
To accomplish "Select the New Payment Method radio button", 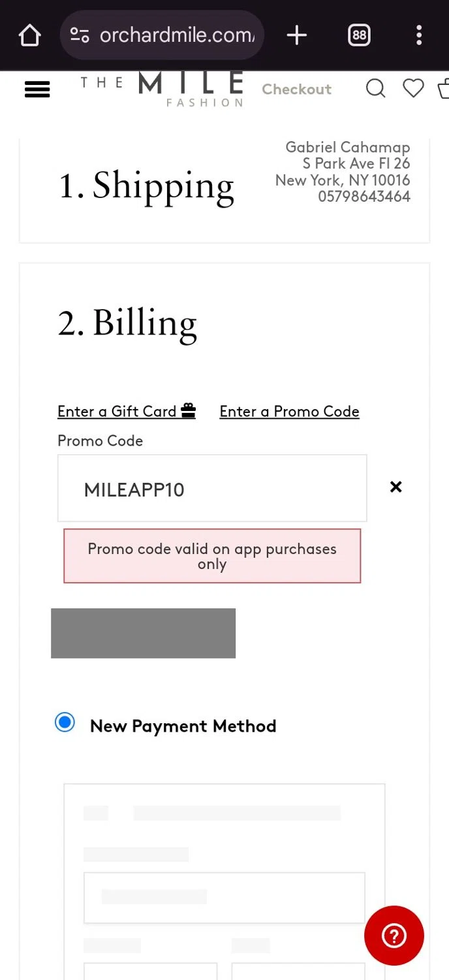I will point(65,723).
